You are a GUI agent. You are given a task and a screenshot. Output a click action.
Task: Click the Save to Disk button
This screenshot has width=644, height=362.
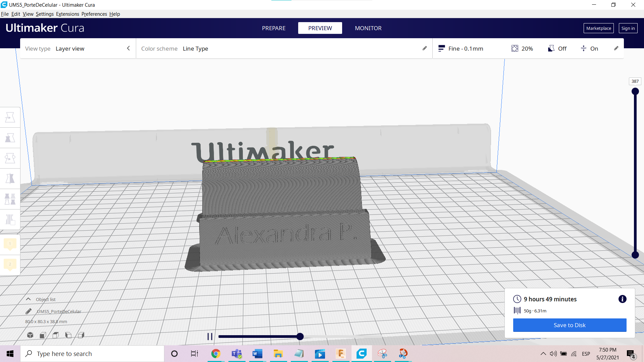(570, 325)
